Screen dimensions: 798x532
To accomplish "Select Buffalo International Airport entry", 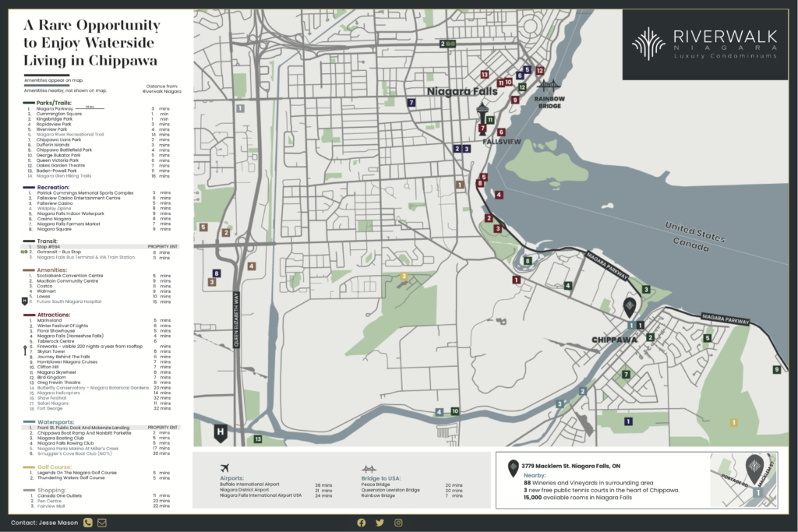I will click(x=249, y=484).
